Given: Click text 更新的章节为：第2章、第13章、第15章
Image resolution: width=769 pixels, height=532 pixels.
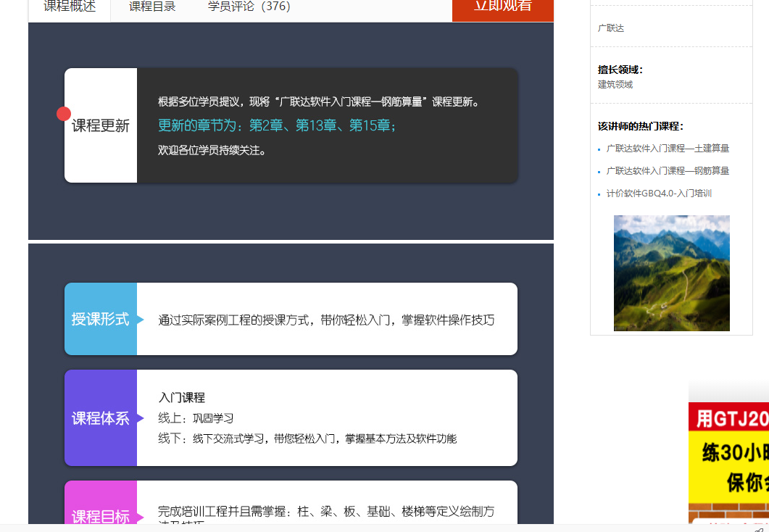Looking at the screenshot, I should [276, 125].
